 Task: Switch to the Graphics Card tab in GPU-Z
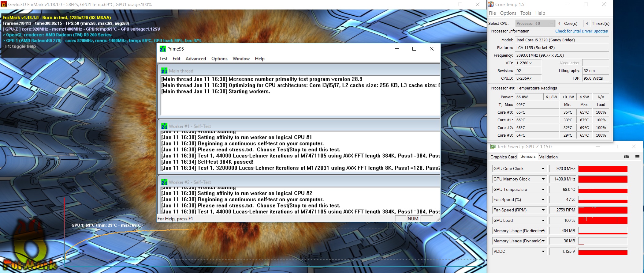[503, 157]
